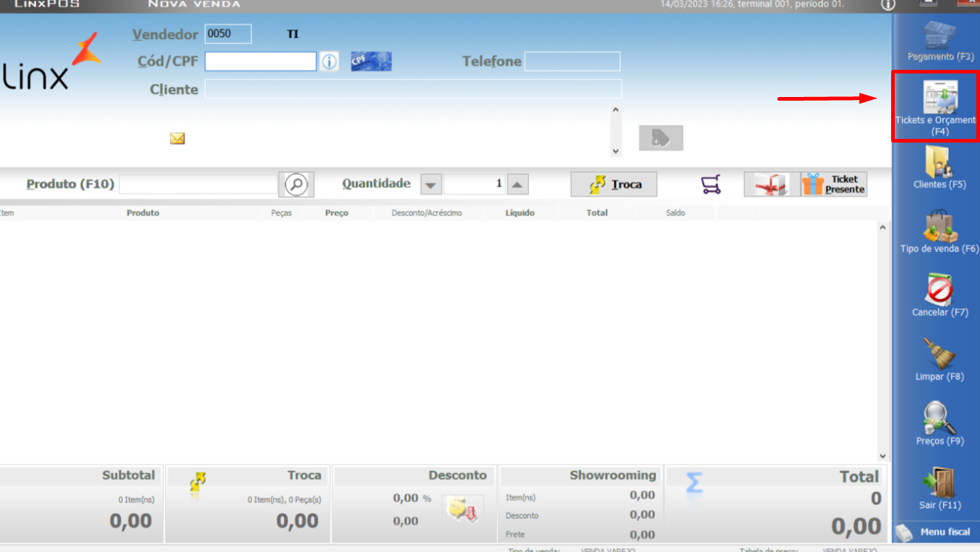The width and height of the screenshot is (980, 552).
Task: Click the Cliente name field
Action: pyautogui.click(x=413, y=89)
